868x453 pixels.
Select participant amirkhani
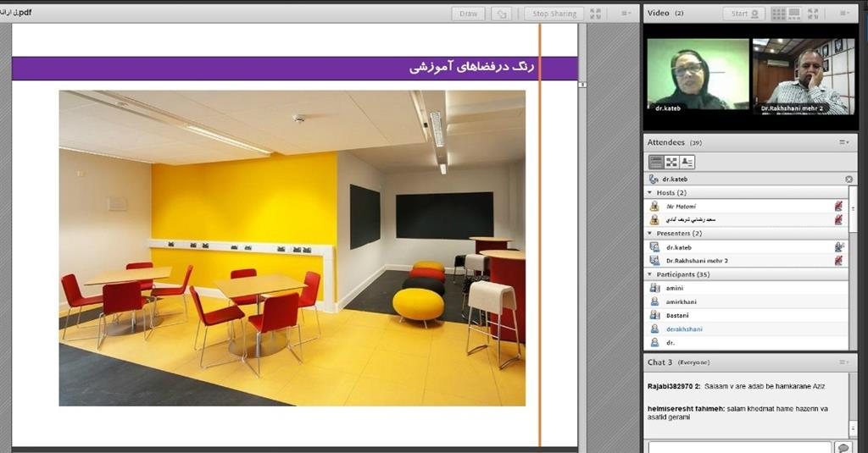pyautogui.click(x=746, y=301)
